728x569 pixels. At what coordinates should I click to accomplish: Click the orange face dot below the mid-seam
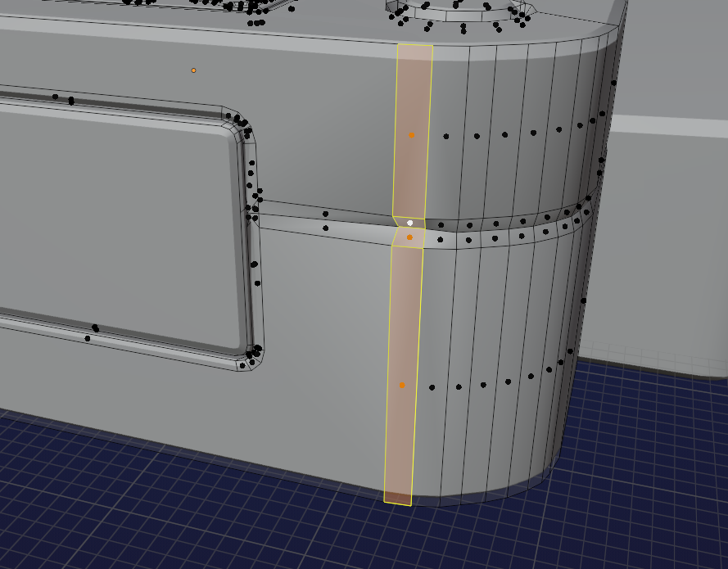click(410, 236)
